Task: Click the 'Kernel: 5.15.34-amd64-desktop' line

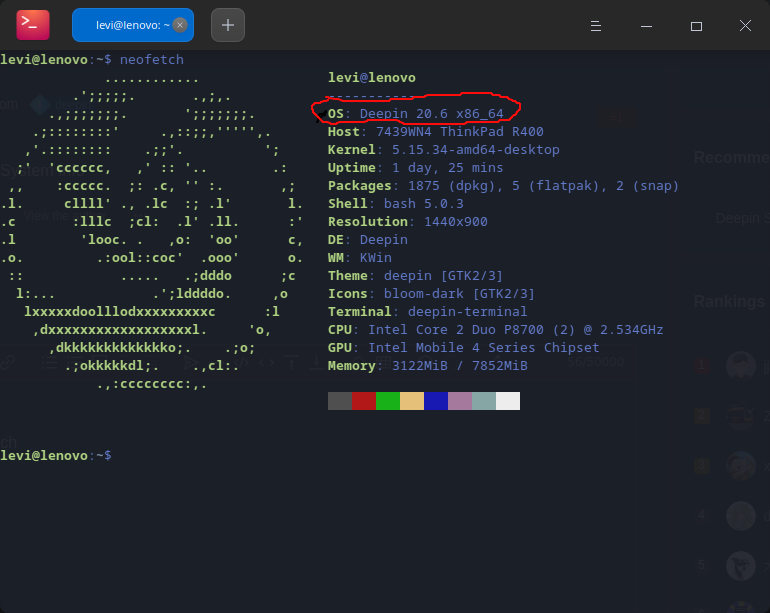Action: pyautogui.click(x=443, y=150)
